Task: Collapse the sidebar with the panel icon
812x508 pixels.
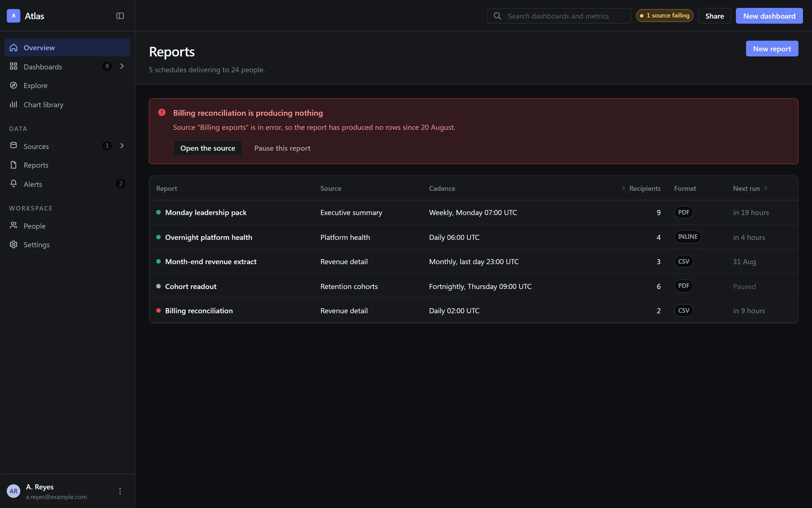Action: point(120,16)
